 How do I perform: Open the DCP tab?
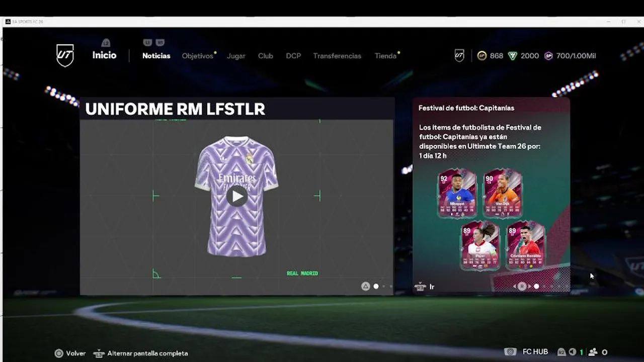[x=293, y=56]
